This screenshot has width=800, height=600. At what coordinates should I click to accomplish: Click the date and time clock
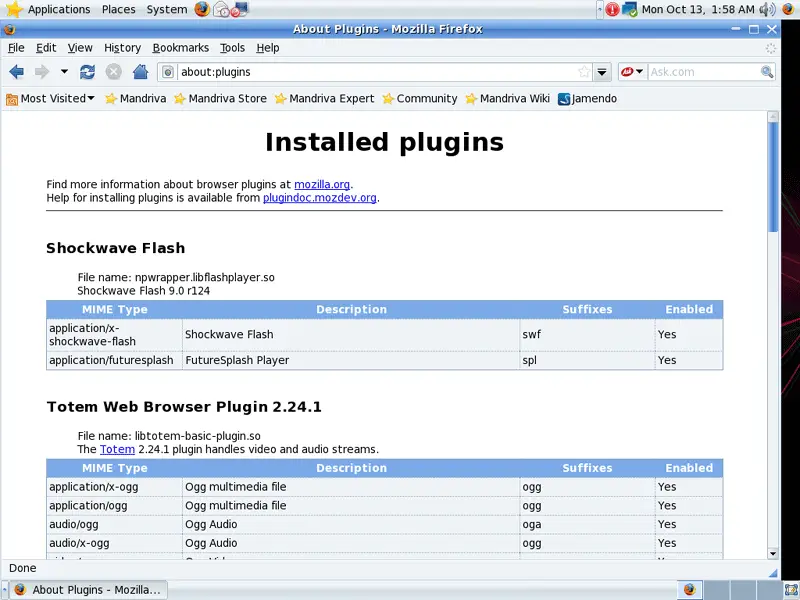coord(698,9)
